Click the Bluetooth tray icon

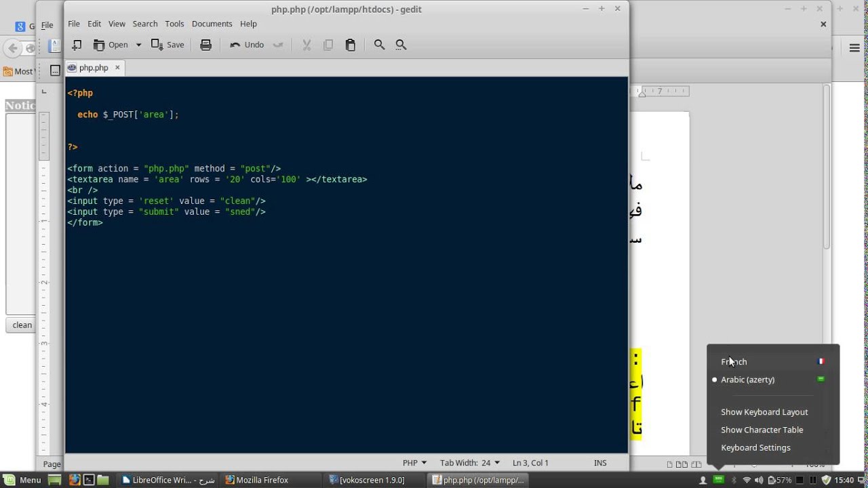pos(733,480)
